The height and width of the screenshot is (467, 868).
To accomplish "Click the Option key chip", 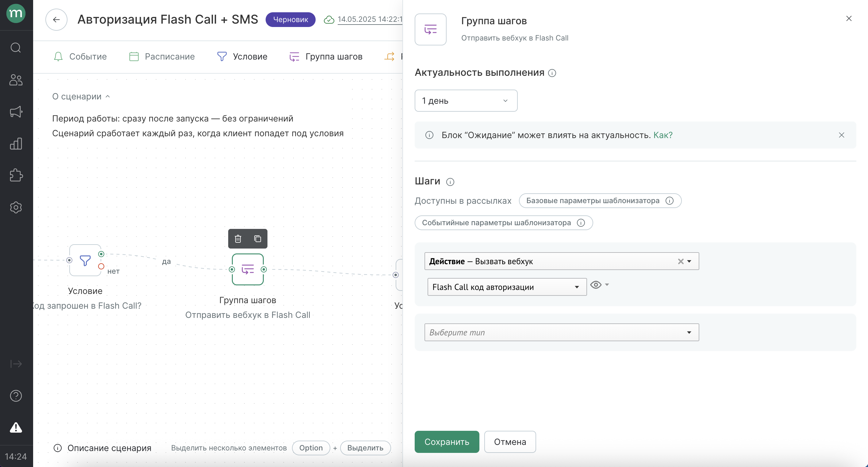I will [x=311, y=448].
